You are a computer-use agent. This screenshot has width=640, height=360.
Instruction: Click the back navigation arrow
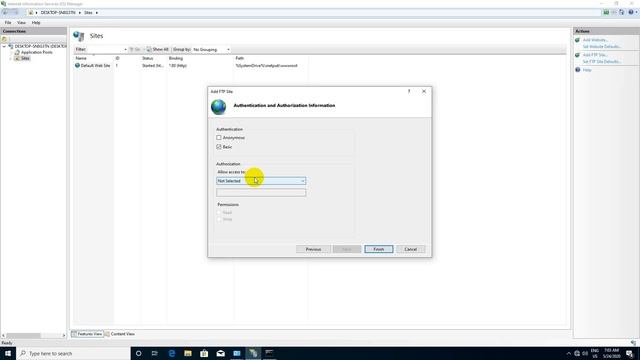pyautogui.click(x=6, y=13)
